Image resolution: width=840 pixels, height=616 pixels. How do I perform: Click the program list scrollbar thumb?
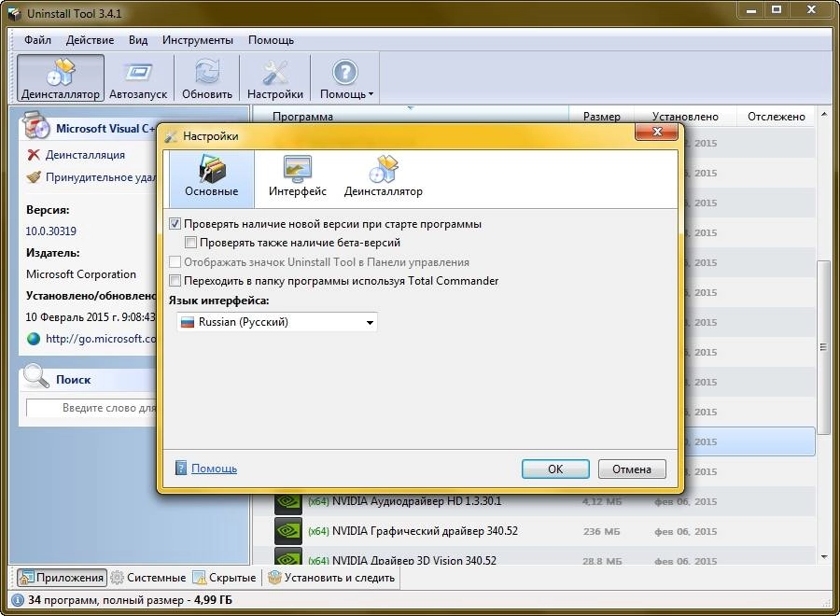pyautogui.click(x=823, y=347)
